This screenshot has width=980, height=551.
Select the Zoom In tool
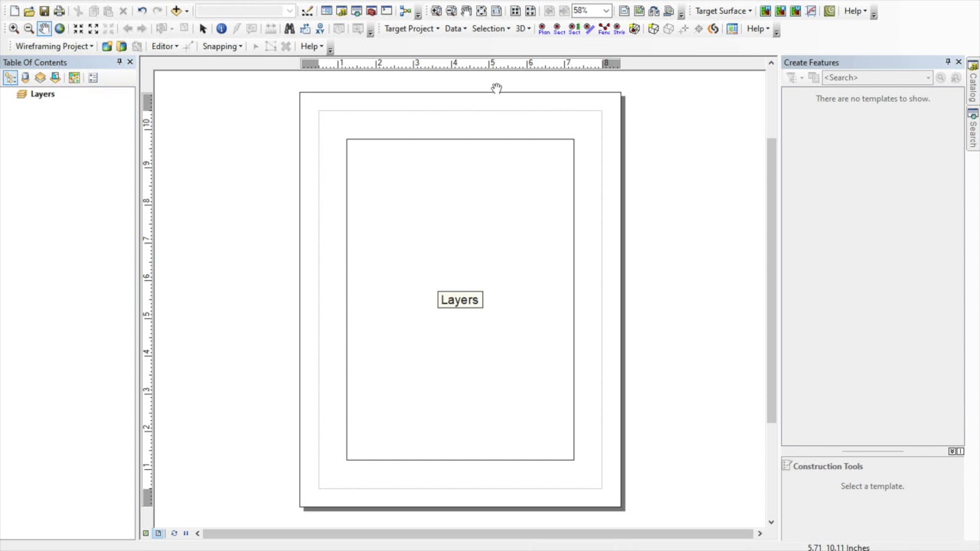[x=14, y=28]
